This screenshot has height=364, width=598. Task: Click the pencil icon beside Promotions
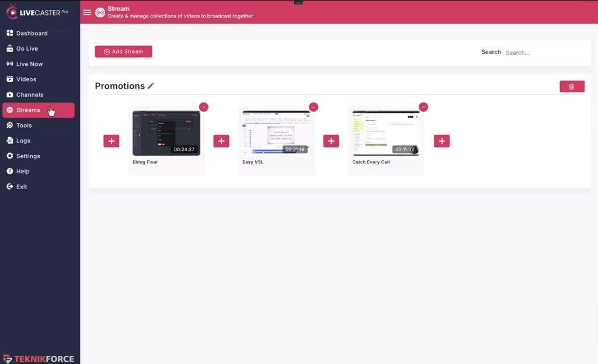coord(151,86)
